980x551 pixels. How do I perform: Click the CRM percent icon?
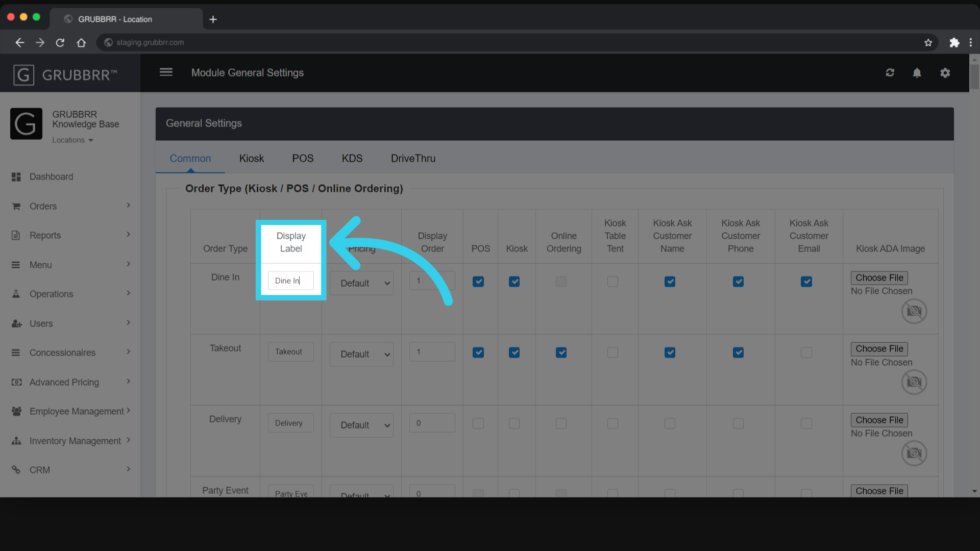pos(16,470)
